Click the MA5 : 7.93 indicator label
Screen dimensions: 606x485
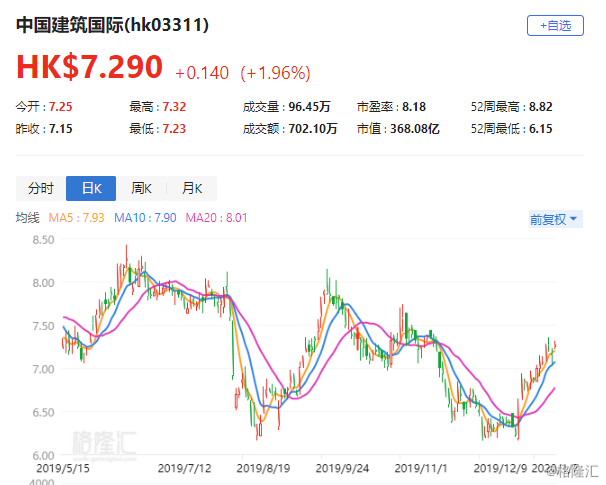(x=76, y=218)
